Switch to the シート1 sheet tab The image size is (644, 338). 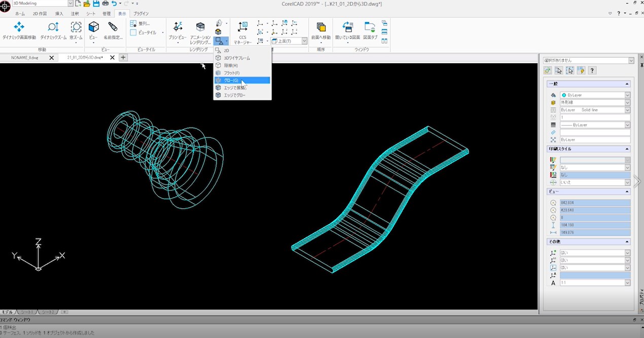click(x=27, y=312)
